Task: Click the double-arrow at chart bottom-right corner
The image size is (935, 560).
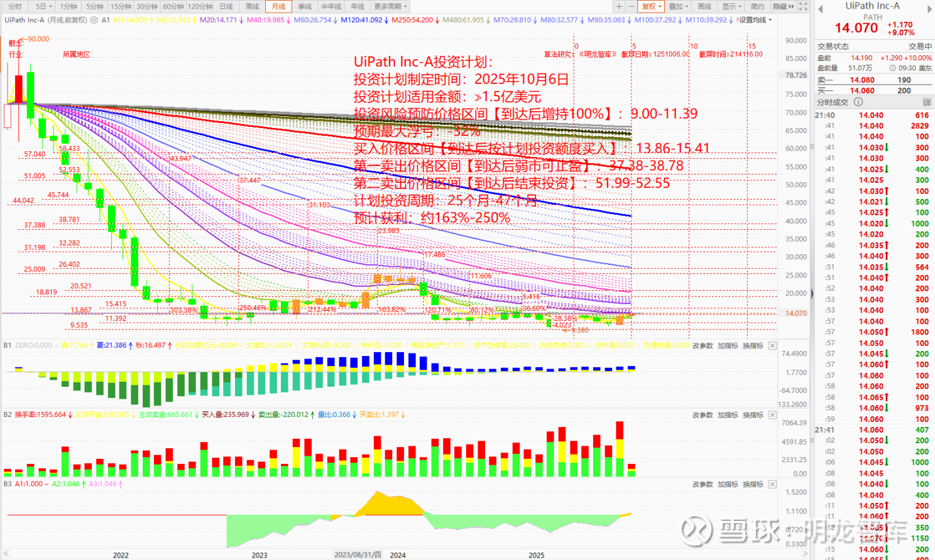Action: 806,554
